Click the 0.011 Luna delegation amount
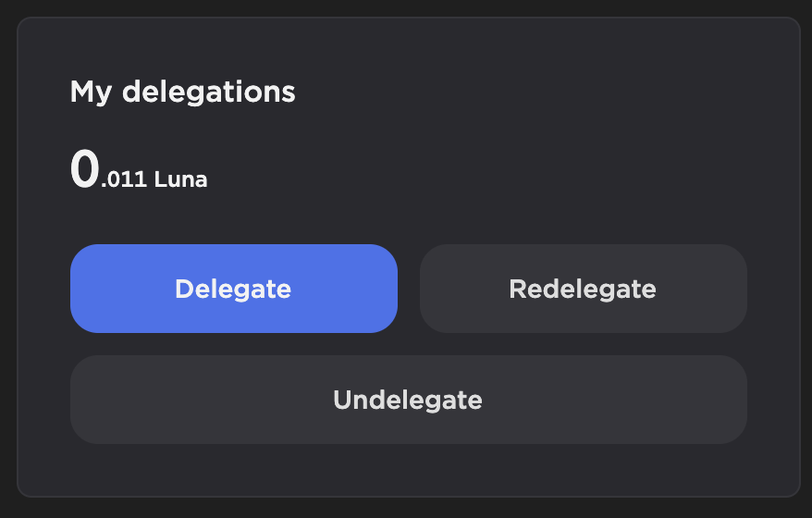This screenshot has height=518, width=812. point(139,173)
